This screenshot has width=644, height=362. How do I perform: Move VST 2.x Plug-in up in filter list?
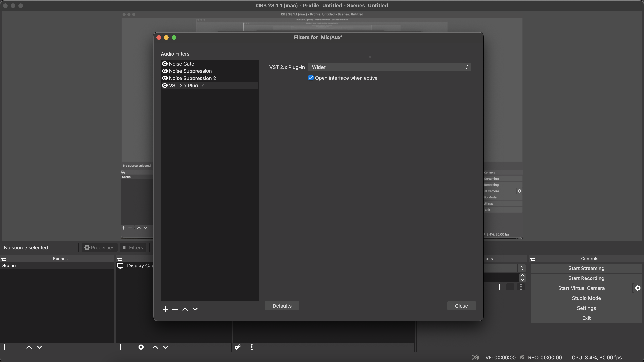click(x=185, y=309)
